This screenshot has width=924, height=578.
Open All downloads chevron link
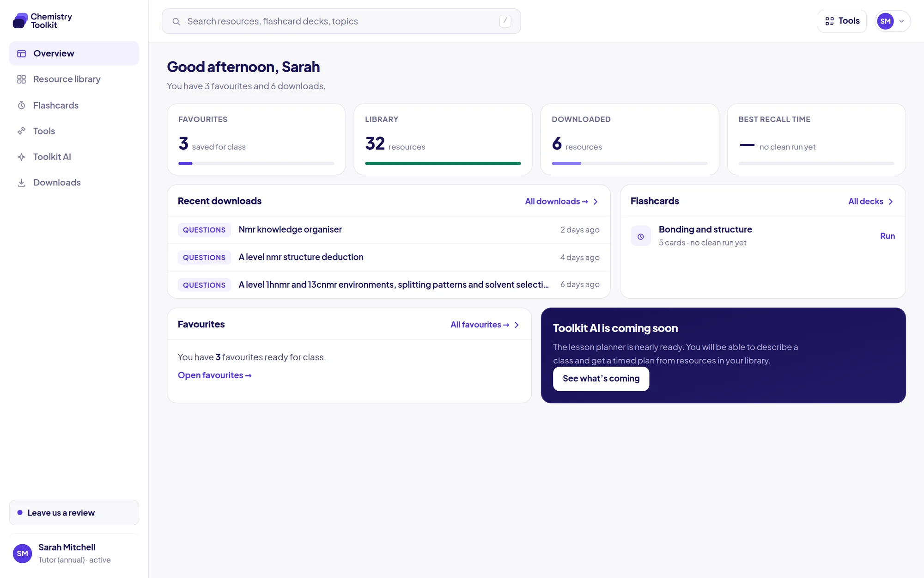click(x=596, y=202)
